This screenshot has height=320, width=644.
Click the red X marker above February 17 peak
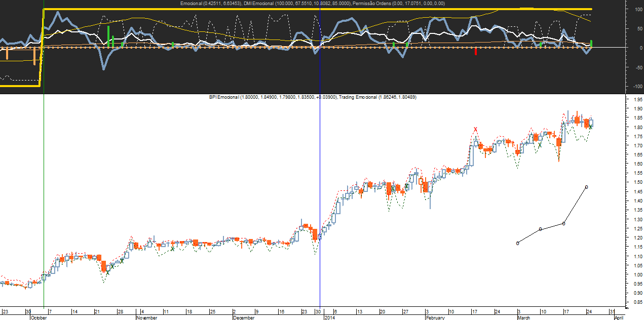475,129
